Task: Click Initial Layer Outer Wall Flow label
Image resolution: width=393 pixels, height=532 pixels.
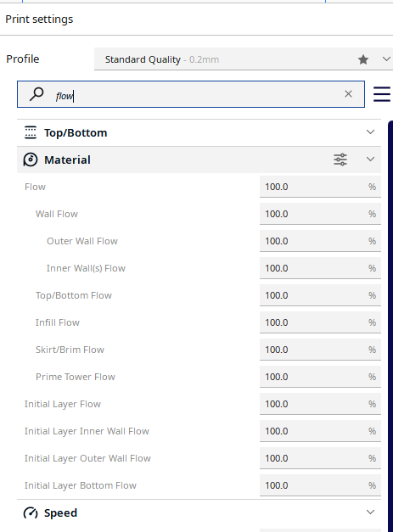Action: pos(87,458)
